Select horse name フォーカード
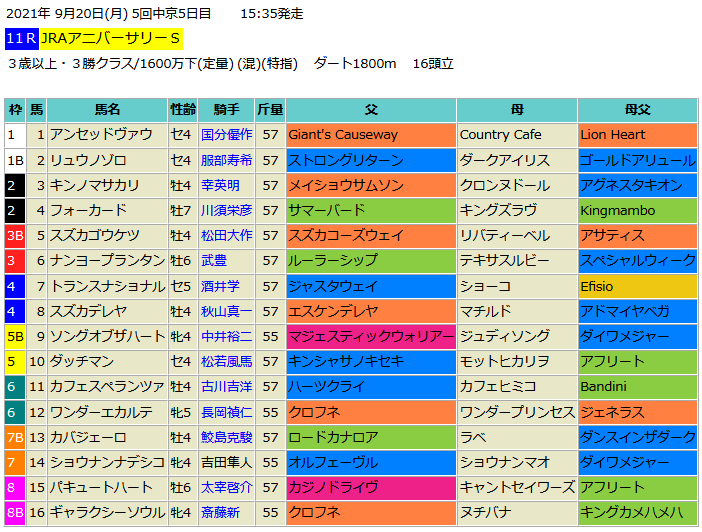This screenshot has width=702, height=532. coord(88,210)
